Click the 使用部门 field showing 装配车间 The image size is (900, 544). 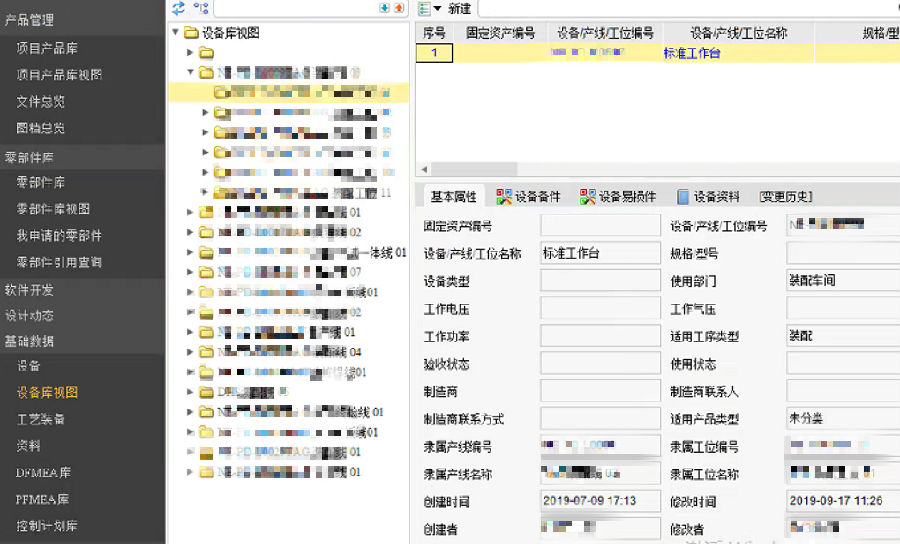843,281
